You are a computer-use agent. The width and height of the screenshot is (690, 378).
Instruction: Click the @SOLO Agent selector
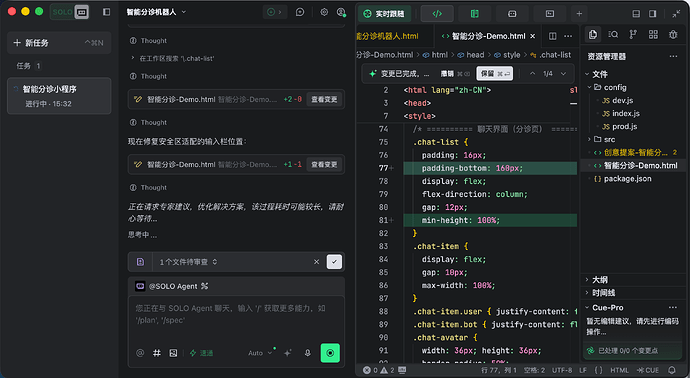click(x=172, y=286)
